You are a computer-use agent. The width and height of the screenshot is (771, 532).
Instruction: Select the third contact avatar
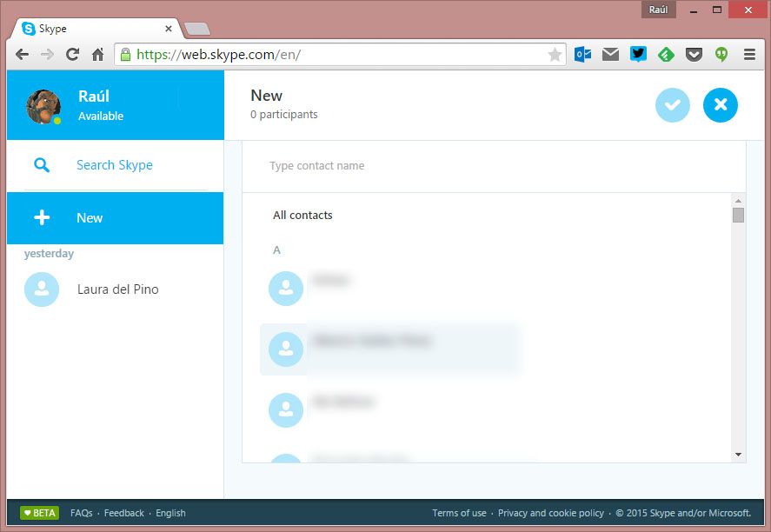(x=286, y=409)
